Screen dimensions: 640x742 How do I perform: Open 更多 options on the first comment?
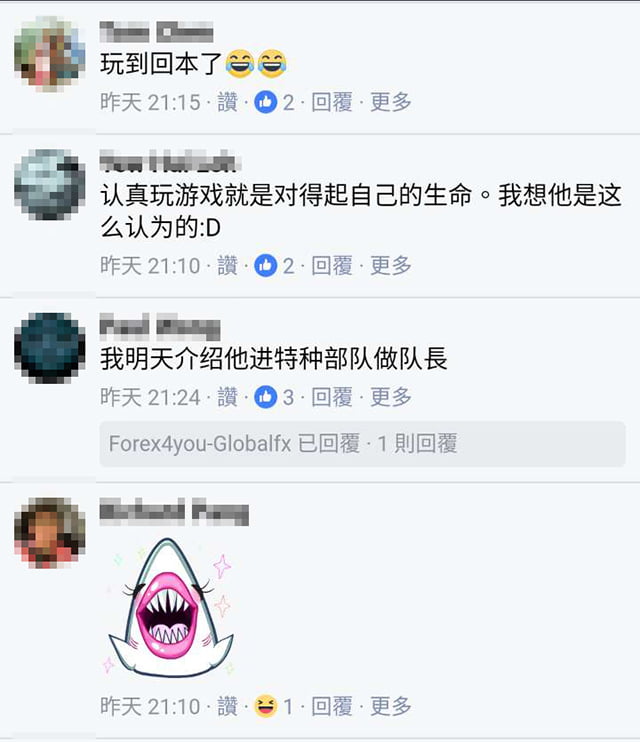pos(391,102)
